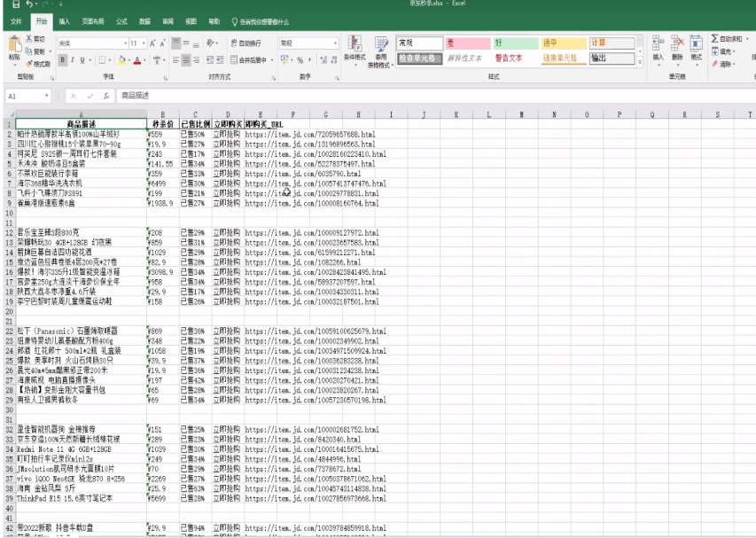Open the font name dropdown (宋体)
The height and width of the screenshot is (538, 756).
[x=125, y=43]
